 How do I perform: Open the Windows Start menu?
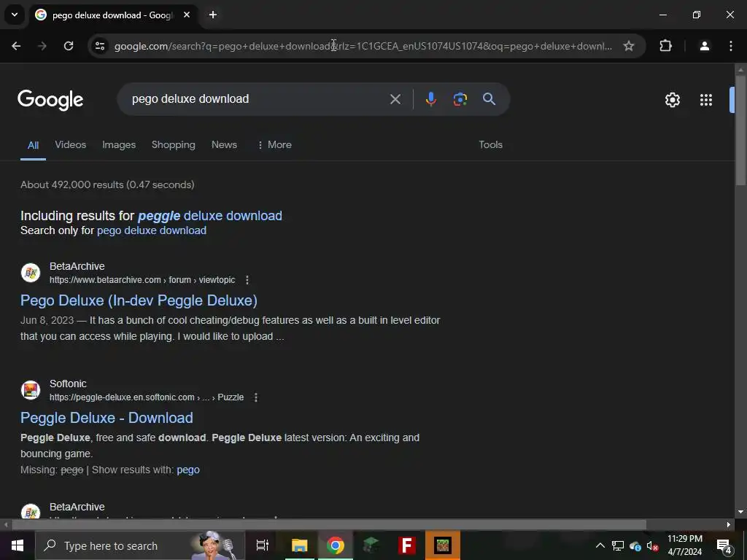click(18, 545)
